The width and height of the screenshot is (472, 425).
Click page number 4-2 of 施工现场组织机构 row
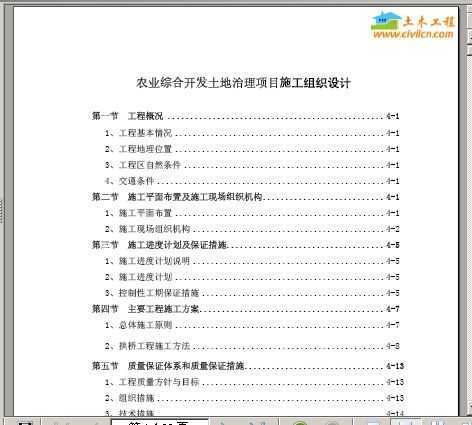click(393, 229)
